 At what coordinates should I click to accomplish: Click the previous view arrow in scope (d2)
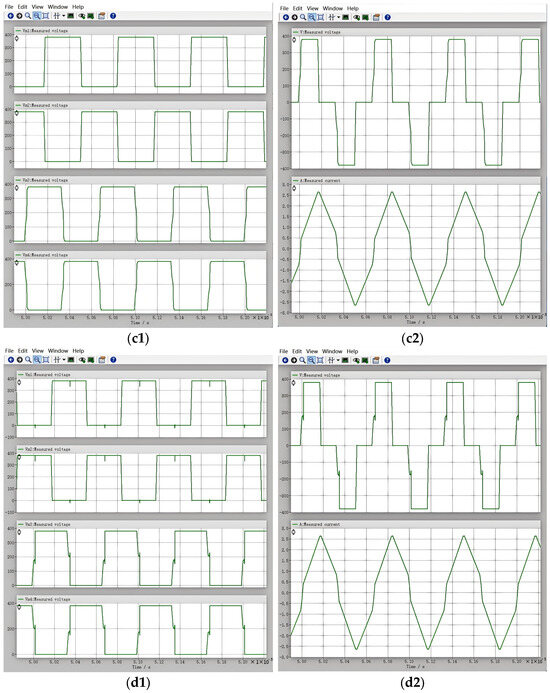coord(285,360)
